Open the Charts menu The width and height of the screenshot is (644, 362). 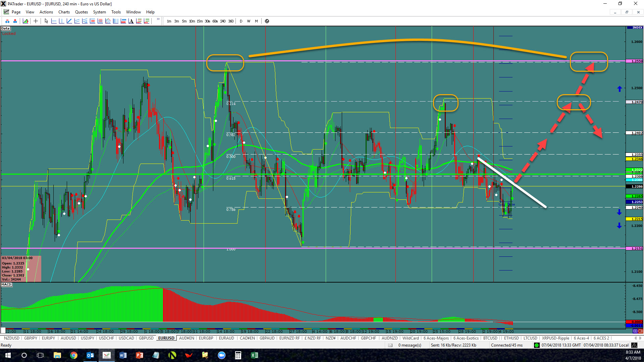coord(64,12)
